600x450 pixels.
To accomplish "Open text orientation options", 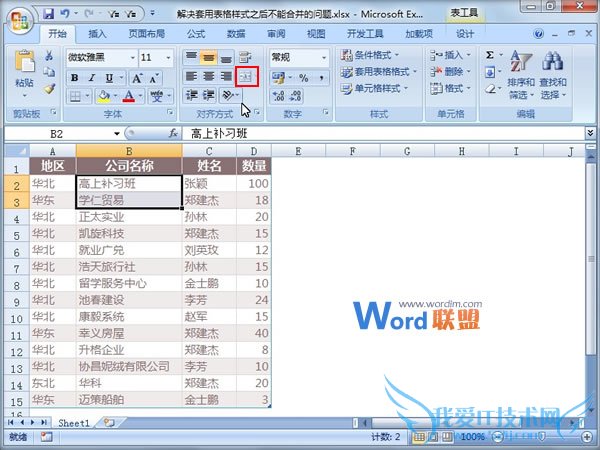I will [230, 95].
